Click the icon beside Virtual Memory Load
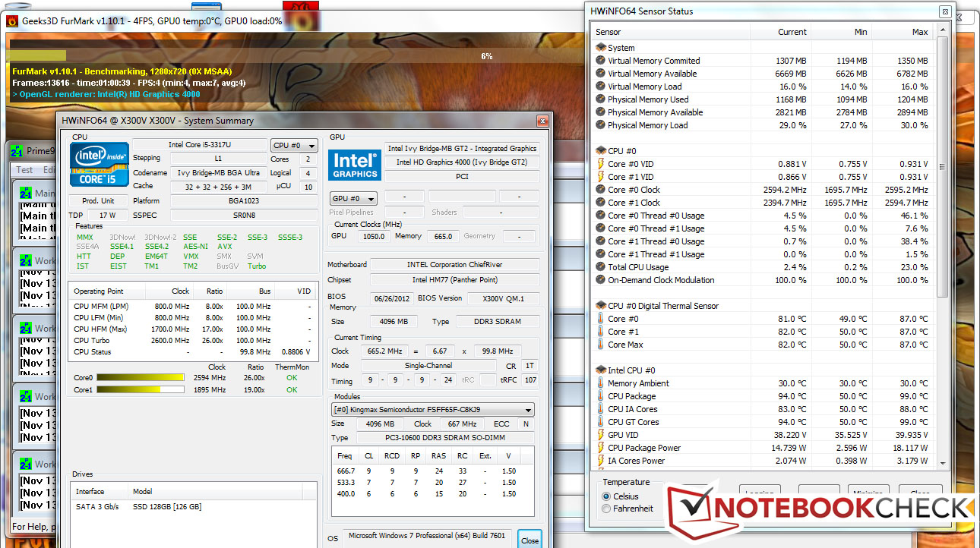980x548 pixels. point(601,87)
